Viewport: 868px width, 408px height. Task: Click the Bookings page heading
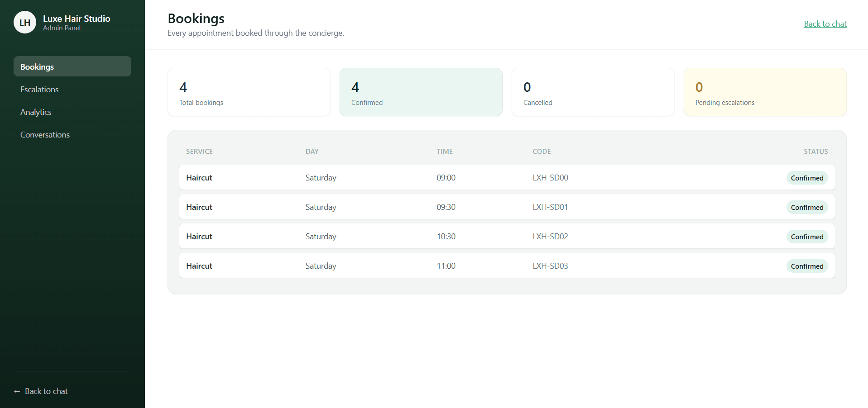coord(196,19)
